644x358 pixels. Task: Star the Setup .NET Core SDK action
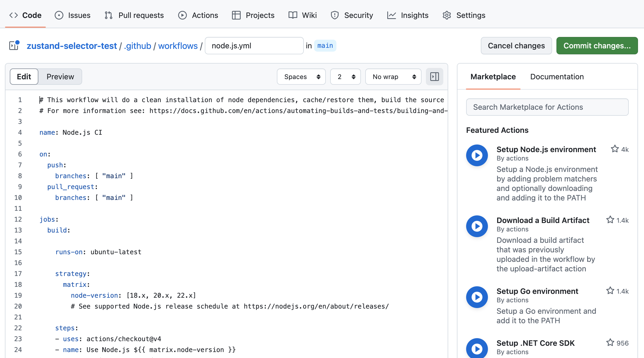610,343
